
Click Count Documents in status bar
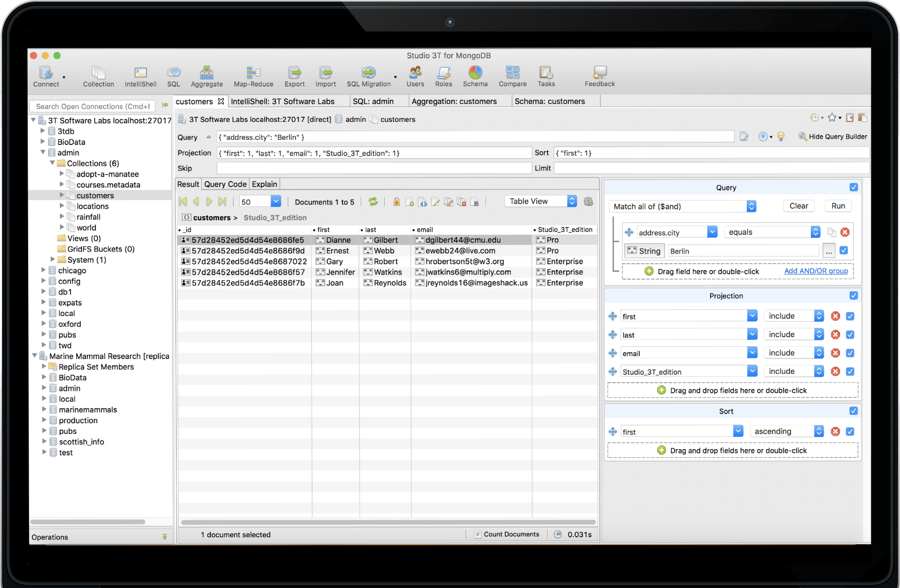point(507,534)
